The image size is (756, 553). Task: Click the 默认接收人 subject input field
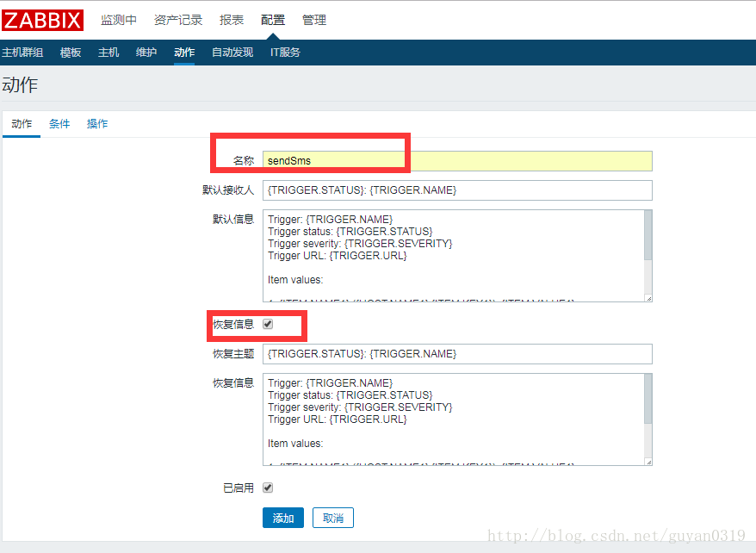point(457,190)
